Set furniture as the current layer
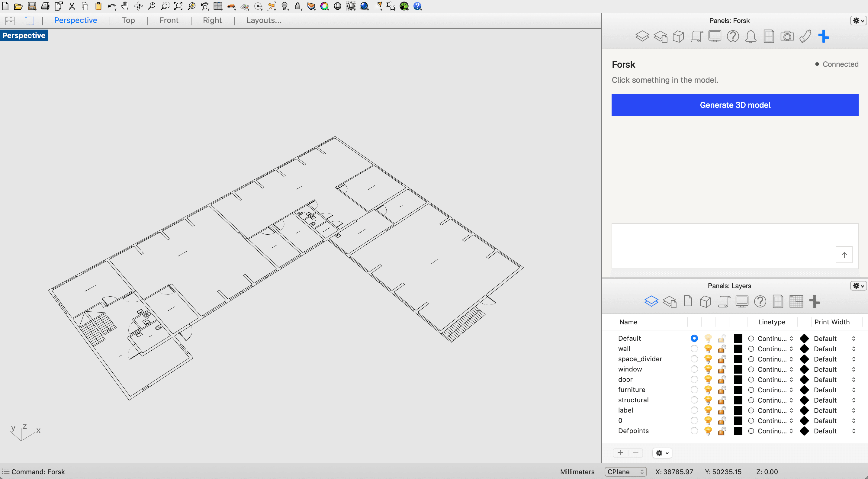This screenshot has height=479, width=868. click(694, 390)
